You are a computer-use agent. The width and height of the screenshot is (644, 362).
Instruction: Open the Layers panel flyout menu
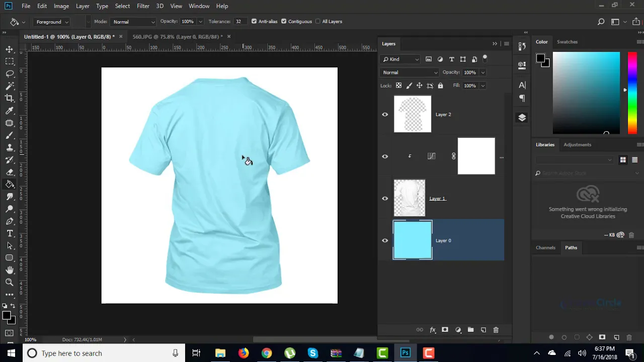coord(506,44)
